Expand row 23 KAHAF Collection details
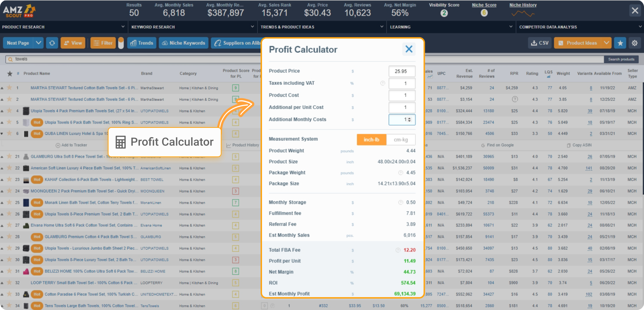The image size is (644, 310). tap(2, 180)
